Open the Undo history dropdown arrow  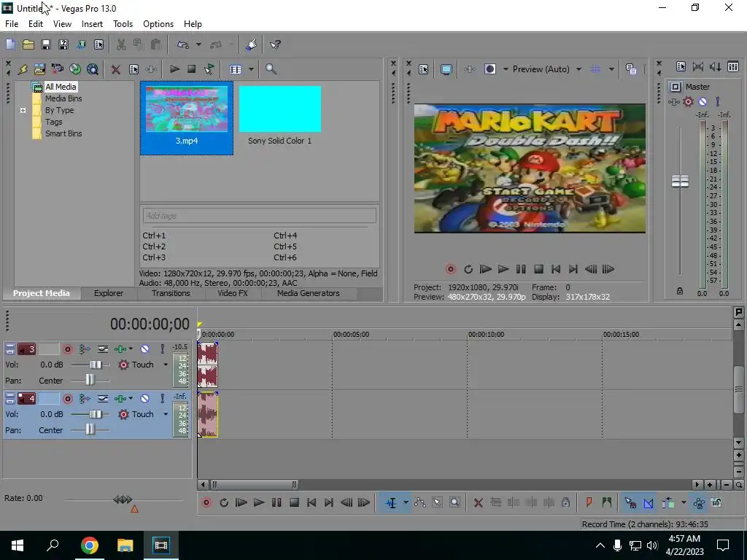pos(198,44)
